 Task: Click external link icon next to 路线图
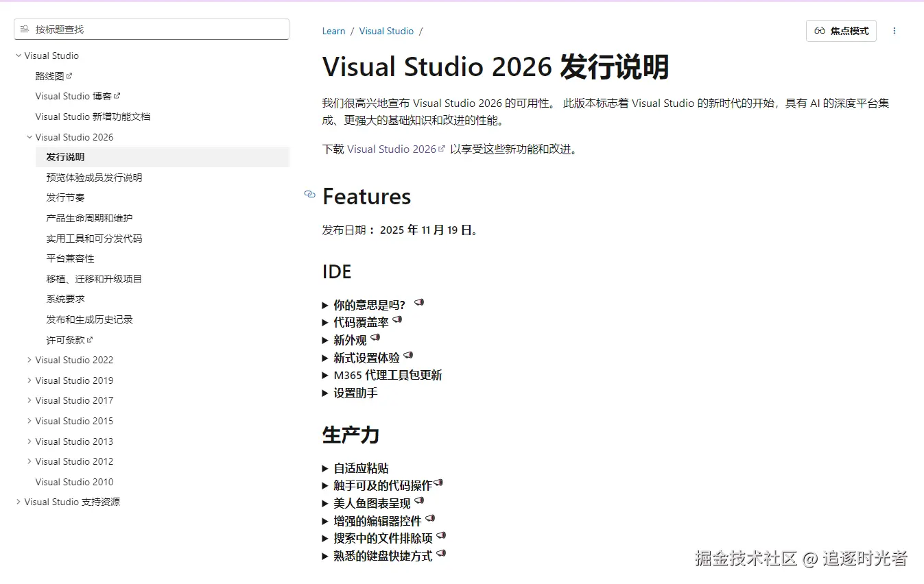[69, 75]
